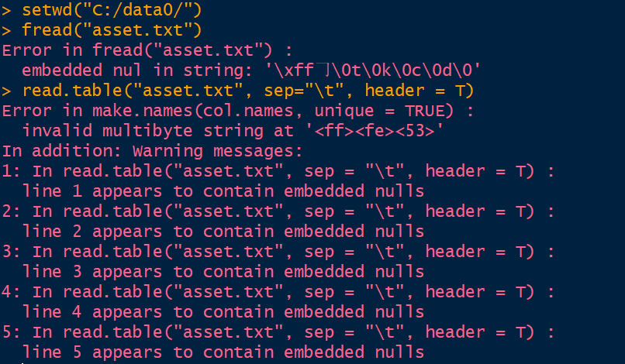Click 'line 5 appears to contain embedded nulls'
Image resolution: width=625 pixels, height=364 pixels.
223,352
